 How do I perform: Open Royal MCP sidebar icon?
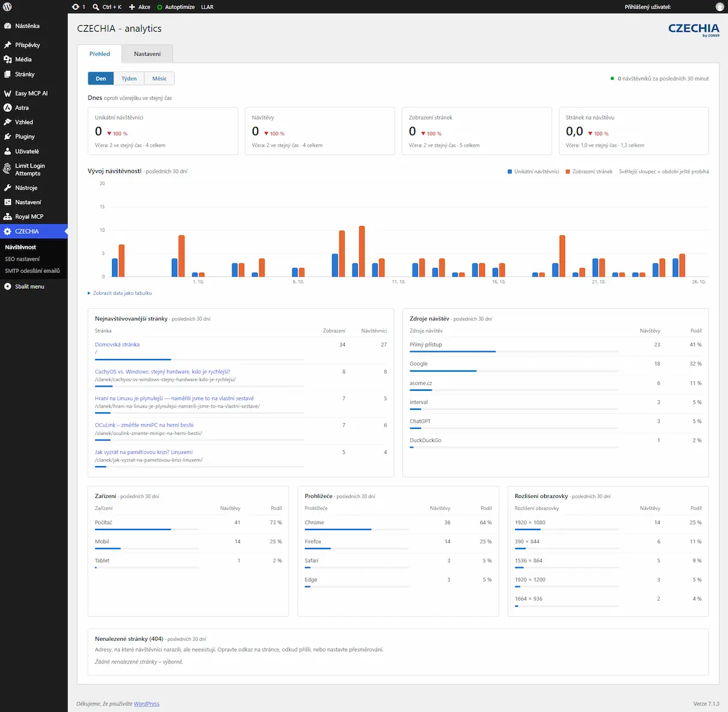tap(8, 217)
